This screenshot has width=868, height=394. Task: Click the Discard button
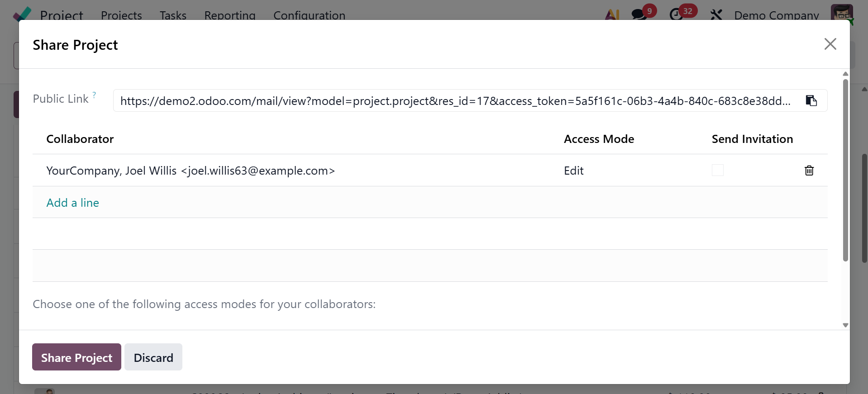click(153, 357)
